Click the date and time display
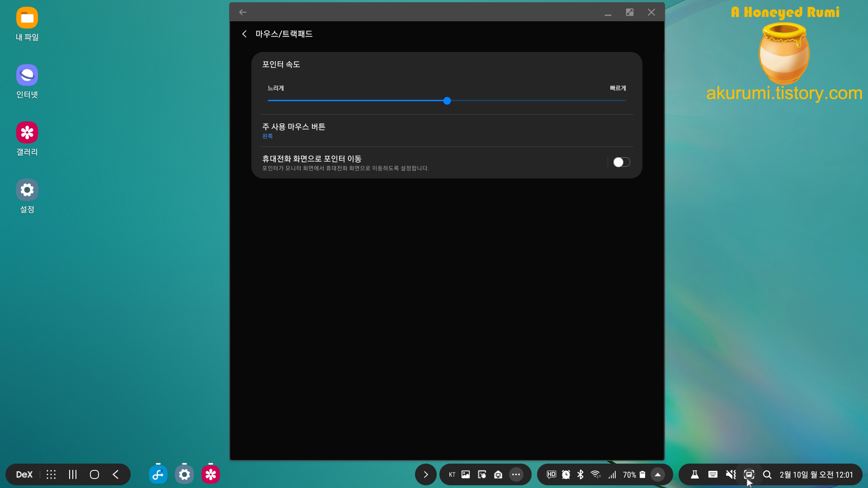The height and width of the screenshot is (488, 868). click(816, 474)
